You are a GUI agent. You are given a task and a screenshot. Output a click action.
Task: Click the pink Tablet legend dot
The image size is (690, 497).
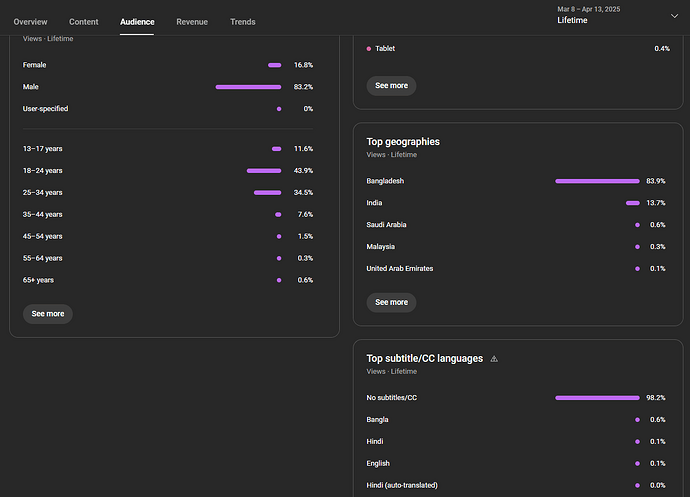[x=369, y=49]
